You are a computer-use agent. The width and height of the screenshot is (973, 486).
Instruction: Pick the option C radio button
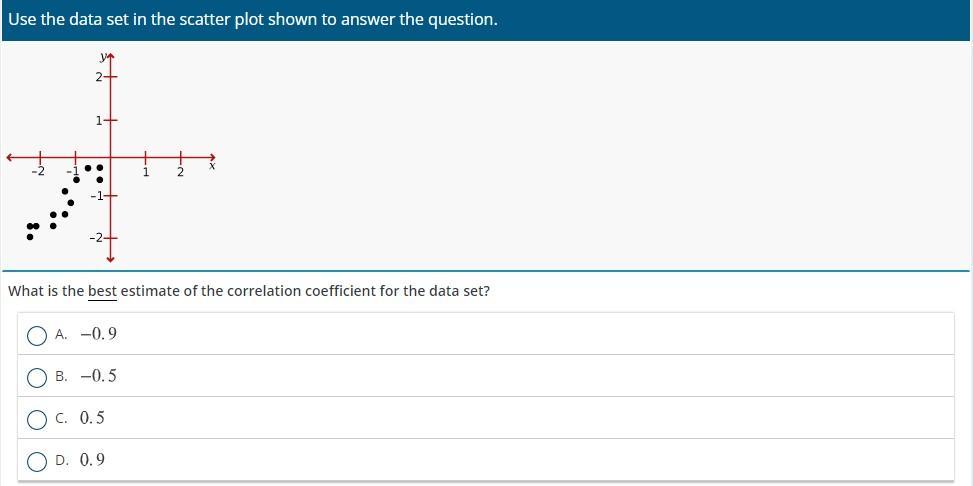coord(37,419)
